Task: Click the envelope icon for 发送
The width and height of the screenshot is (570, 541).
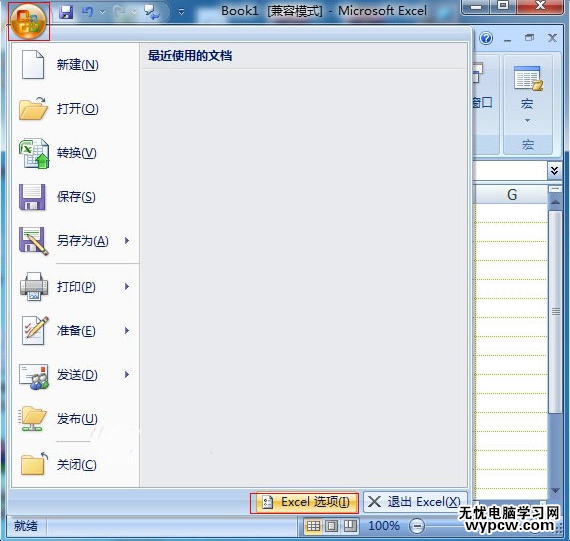Action: pos(34,376)
